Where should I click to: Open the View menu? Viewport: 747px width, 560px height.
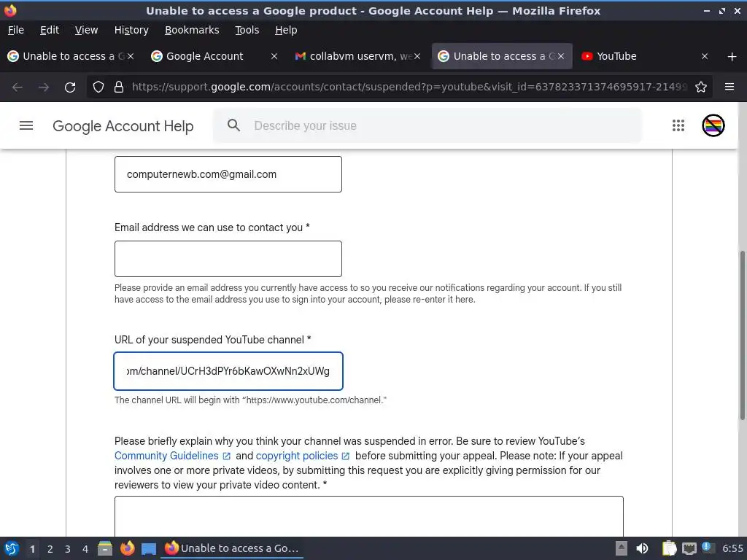coord(86,30)
